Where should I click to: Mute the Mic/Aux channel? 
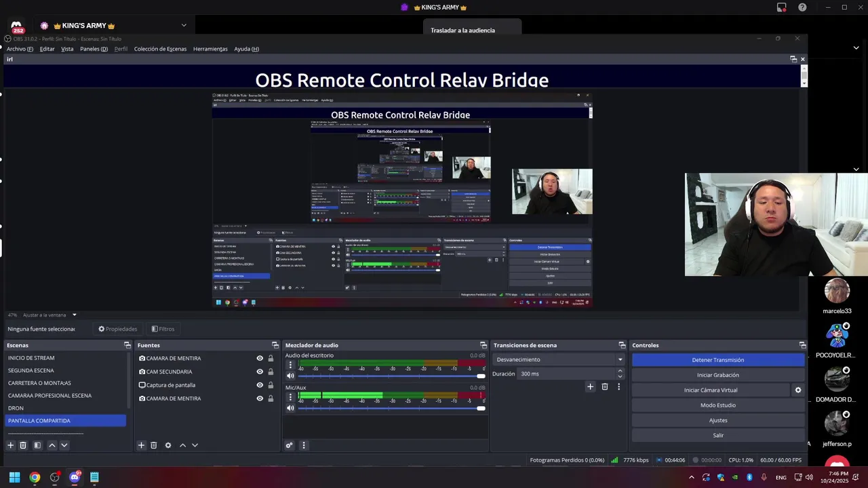point(290,408)
